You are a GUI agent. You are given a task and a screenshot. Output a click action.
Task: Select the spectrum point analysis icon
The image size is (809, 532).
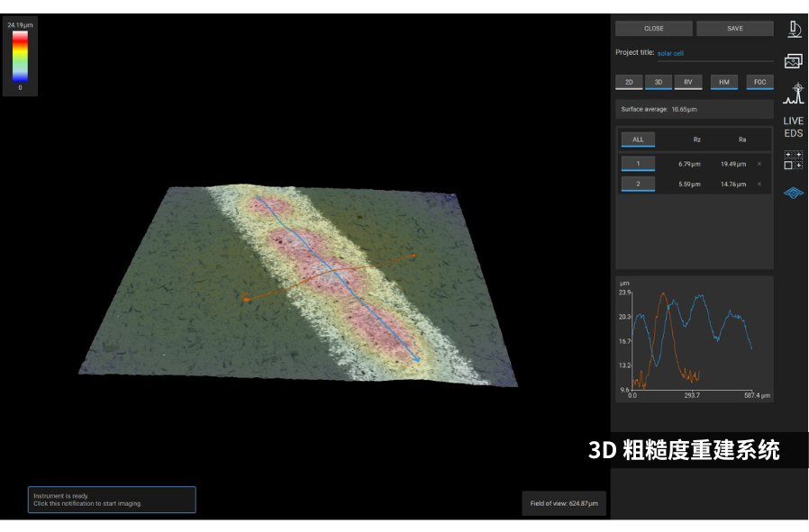click(794, 94)
